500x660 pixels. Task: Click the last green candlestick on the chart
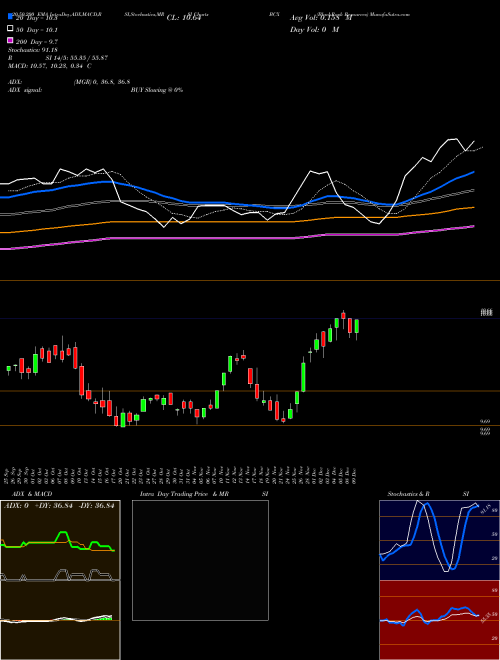tap(356, 327)
